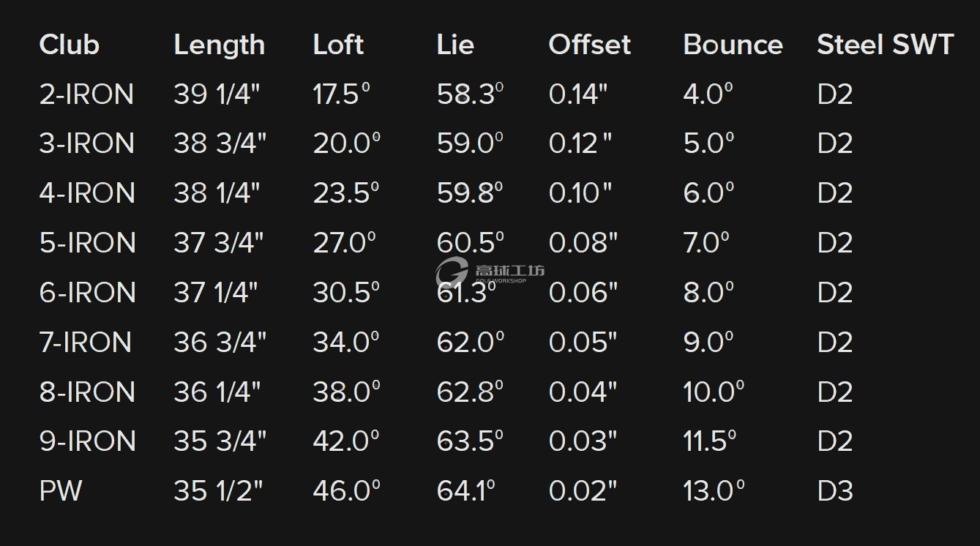Click the 11.5° bounce value
Viewport: 980px width, 546px height.
tap(709, 441)
